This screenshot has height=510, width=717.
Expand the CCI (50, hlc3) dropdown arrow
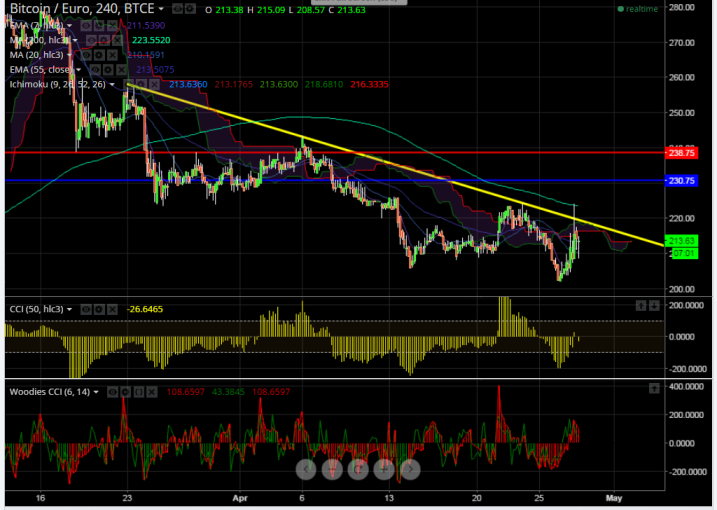pyautogui.click(x=70, y=310)
